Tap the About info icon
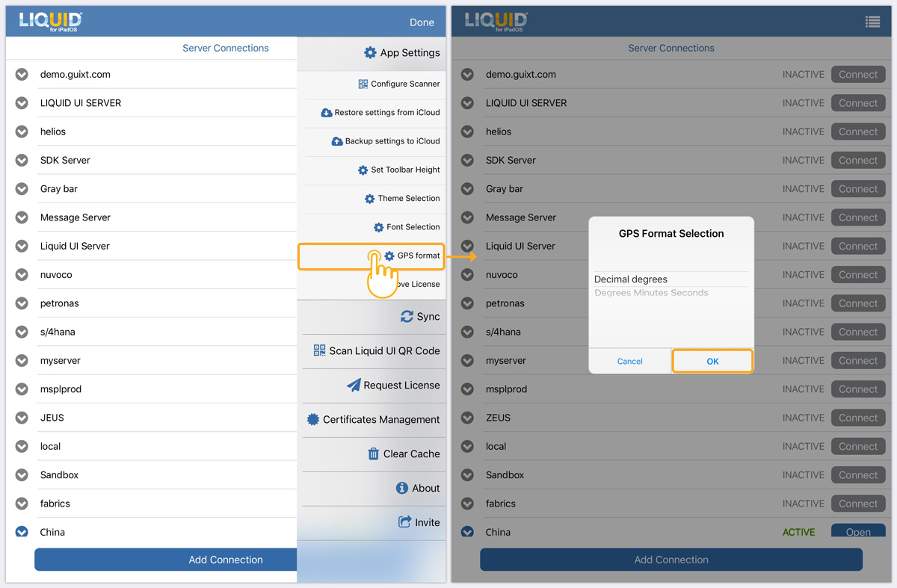The height and width of the screenshot is (588, 897). (x=402, y=488)
